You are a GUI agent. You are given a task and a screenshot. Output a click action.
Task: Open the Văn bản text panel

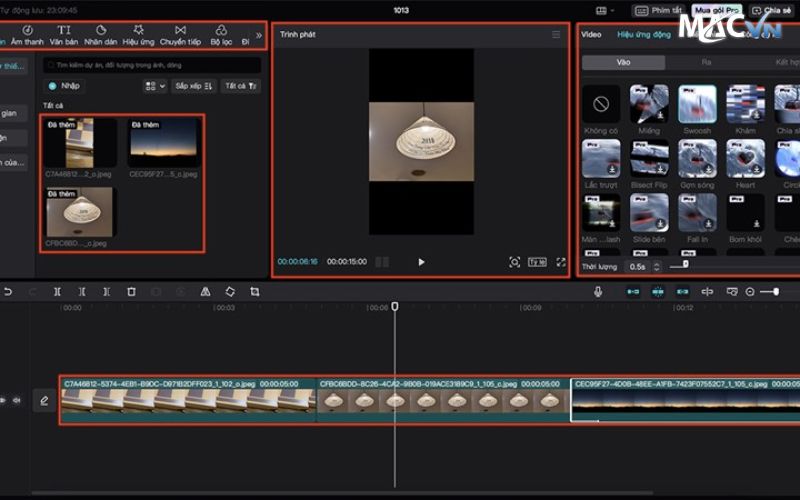click(64, 35)
